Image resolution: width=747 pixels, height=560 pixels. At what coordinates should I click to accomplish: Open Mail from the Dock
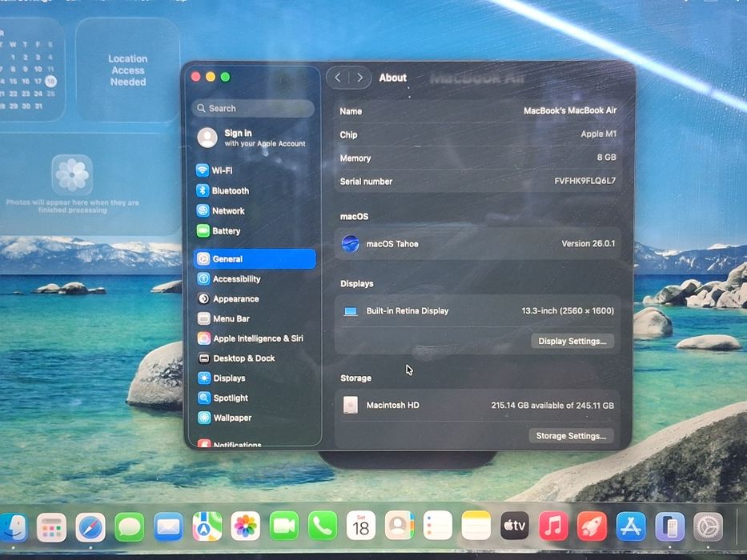click(x=168, y=527)
